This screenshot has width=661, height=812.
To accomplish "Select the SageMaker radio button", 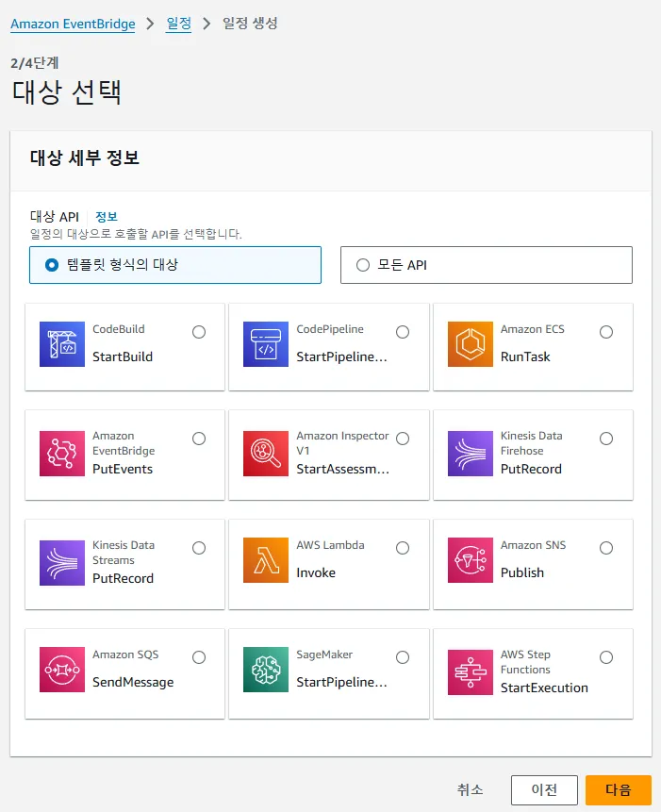I will [x=403, y=657].
